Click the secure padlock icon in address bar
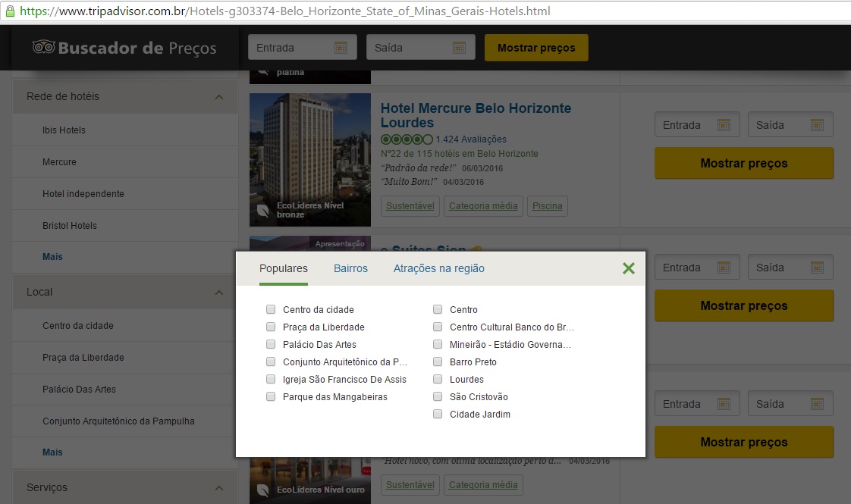 coord(10,11)
